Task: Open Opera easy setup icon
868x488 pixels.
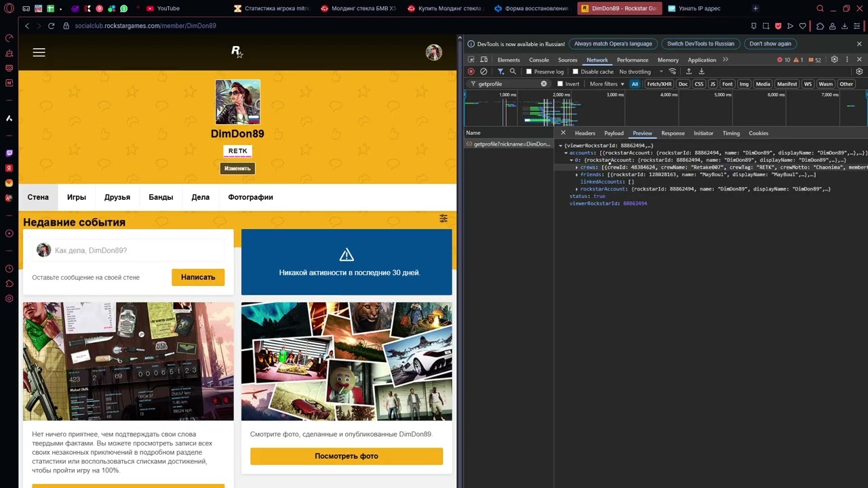Action: coord(858,26)
